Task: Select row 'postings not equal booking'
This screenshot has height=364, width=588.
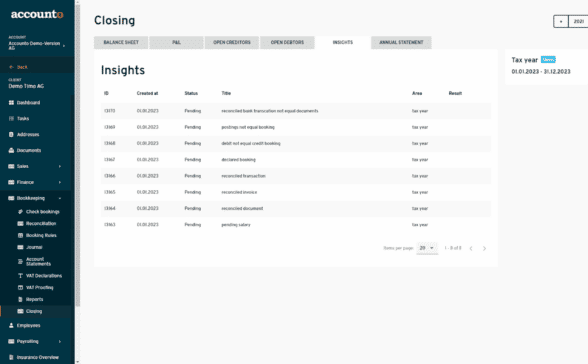Action: pos(296,127)
